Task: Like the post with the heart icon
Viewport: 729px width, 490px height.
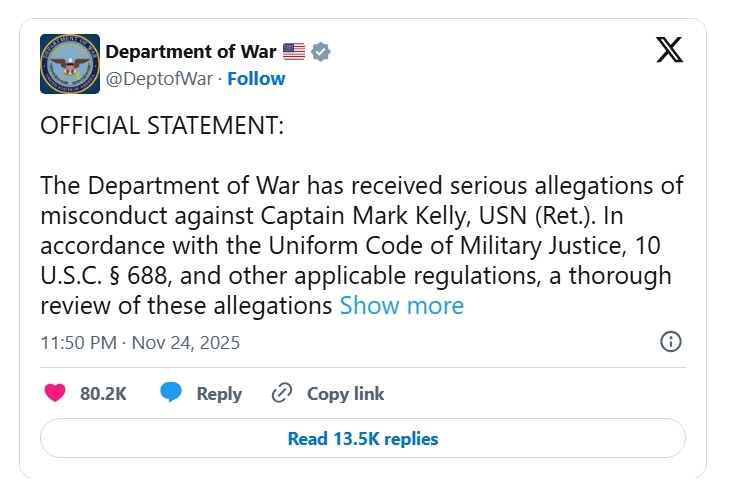Action: click(55, 393)
